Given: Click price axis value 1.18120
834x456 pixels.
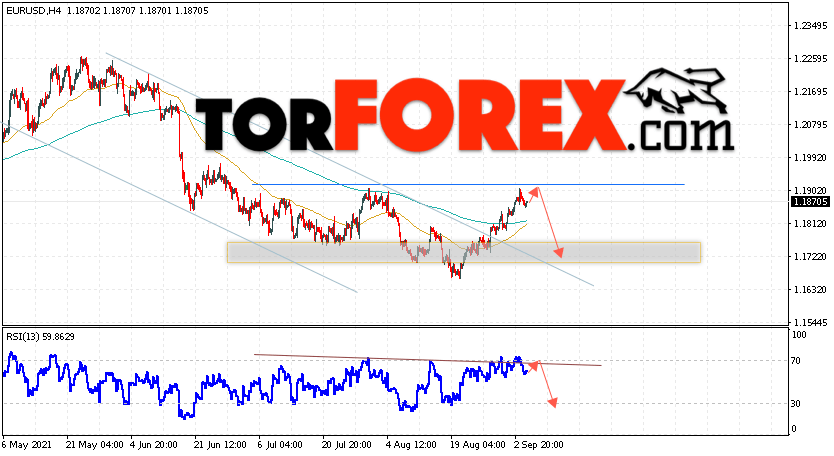Looking at the screenshot, I should [811, 223].
